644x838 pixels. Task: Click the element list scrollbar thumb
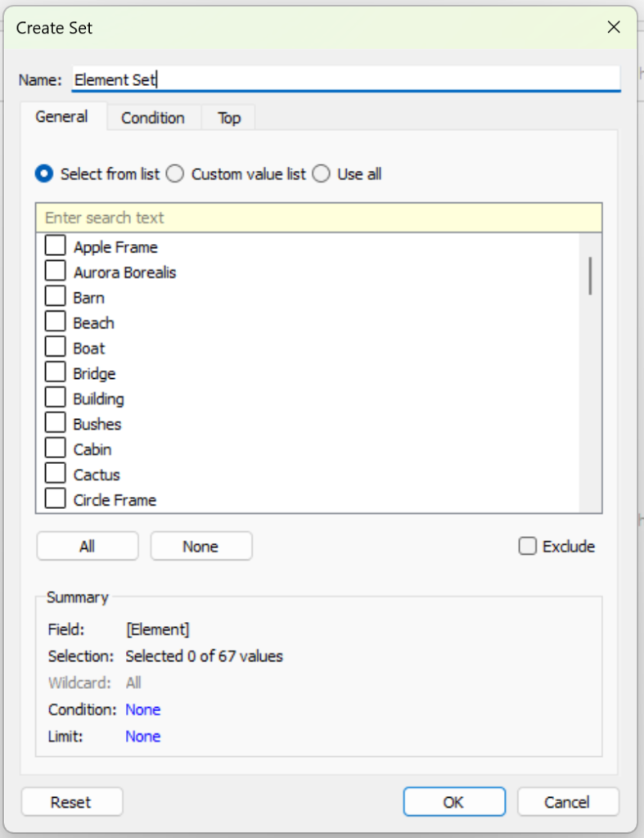pyautogui.click(x=590, y=276)
